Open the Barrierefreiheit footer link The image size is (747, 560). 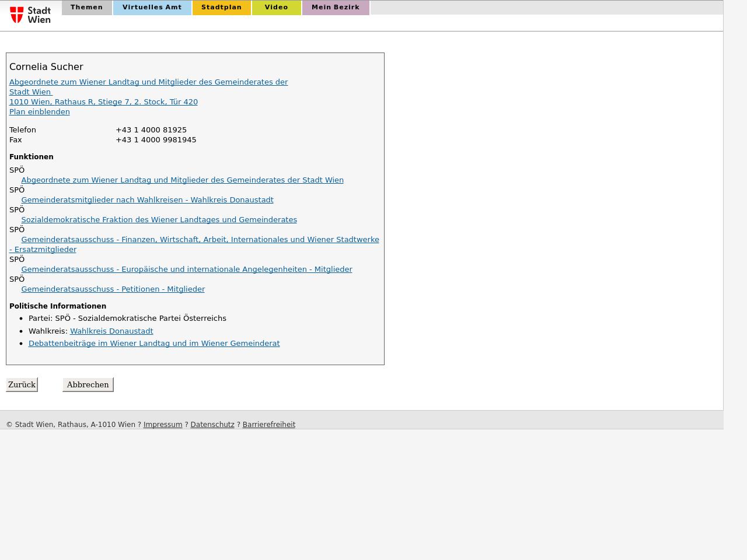(268, 425)
